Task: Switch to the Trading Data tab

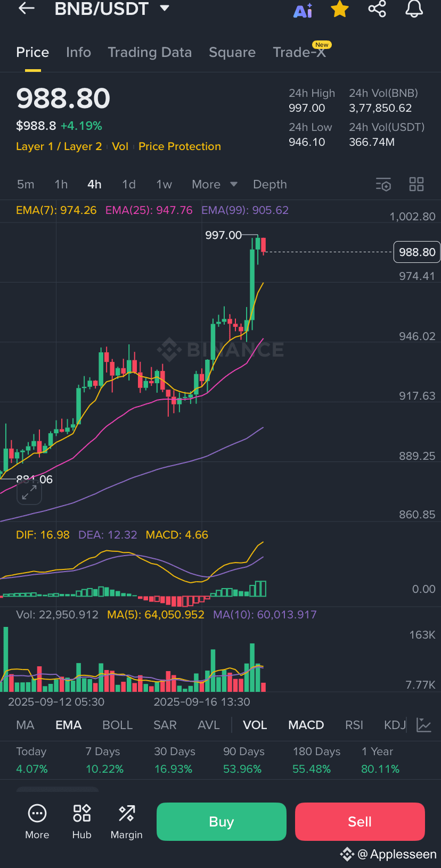Action: click(x=150, y=52)
